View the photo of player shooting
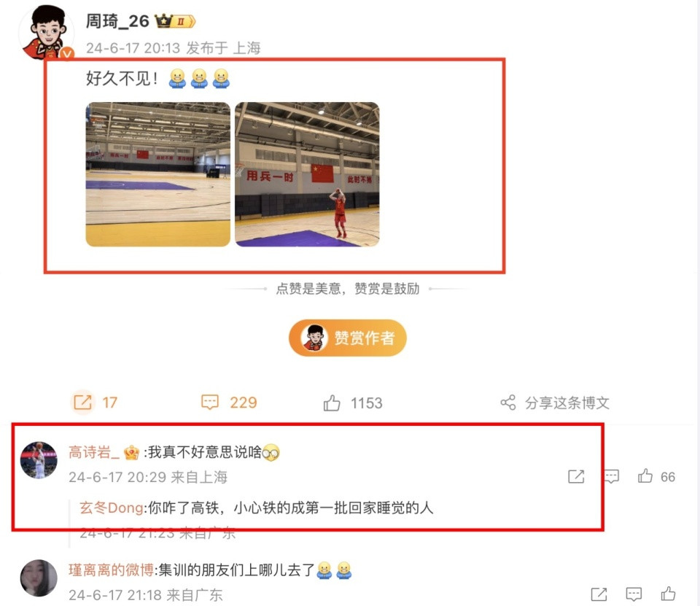 [x=307, y=174]
